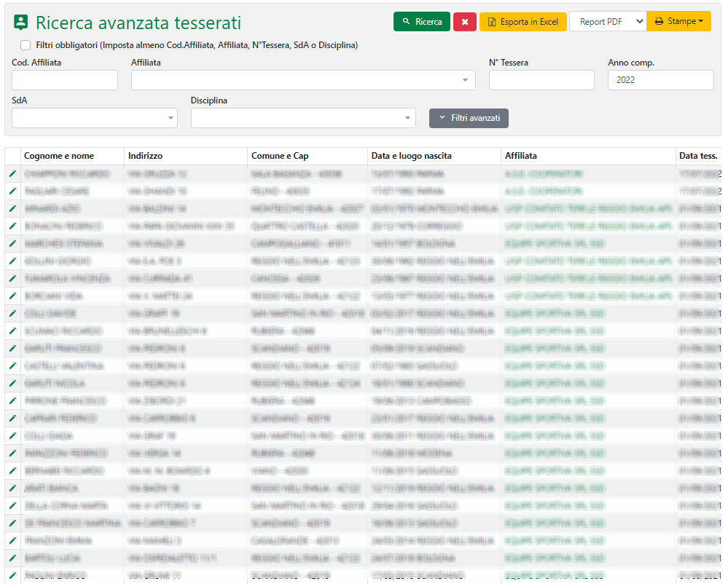The image size is (728, 584).
Task: Open the Affiliata selection dropdown
Action: coord(303,80)
